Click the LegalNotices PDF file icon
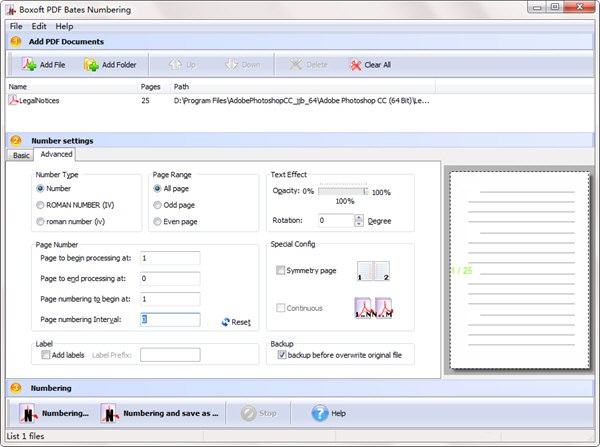 click(13, 100)
